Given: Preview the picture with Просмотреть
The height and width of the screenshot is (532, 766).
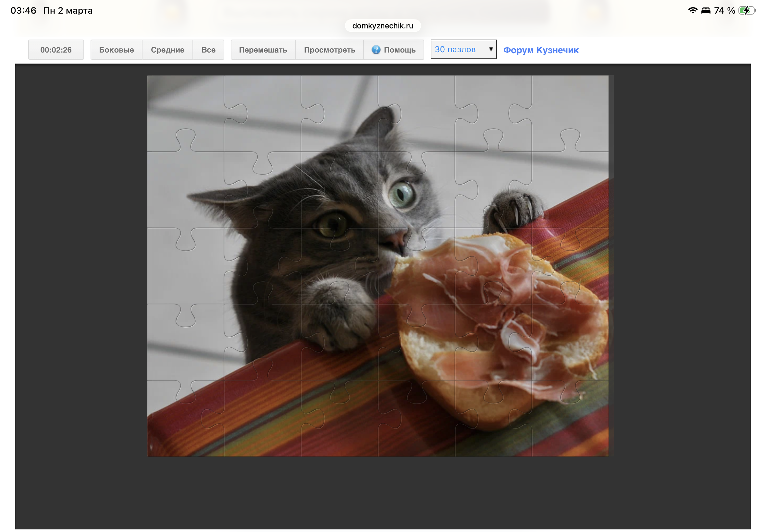Looking at the screenshot, I should (329, 50).
